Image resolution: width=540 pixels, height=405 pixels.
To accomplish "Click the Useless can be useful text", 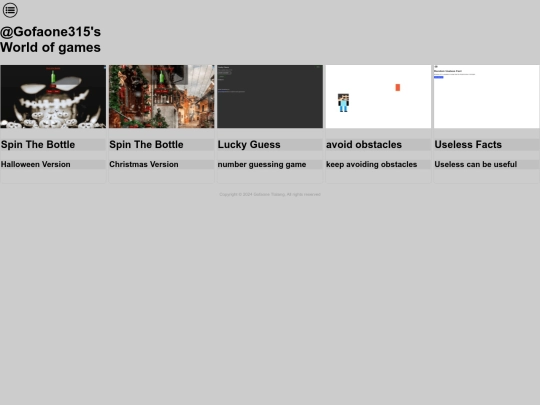I will tap(476, 164).
